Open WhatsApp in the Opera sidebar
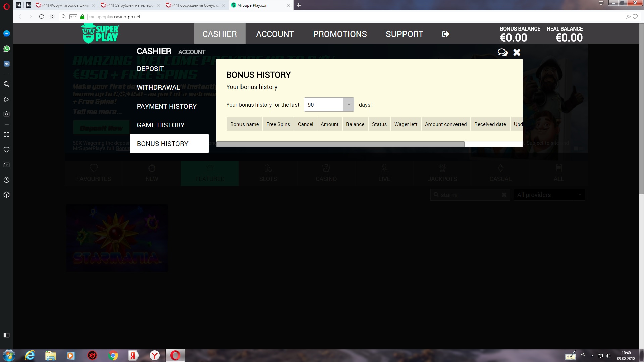Viewport: 644px width, 362px height. (6, 49)
